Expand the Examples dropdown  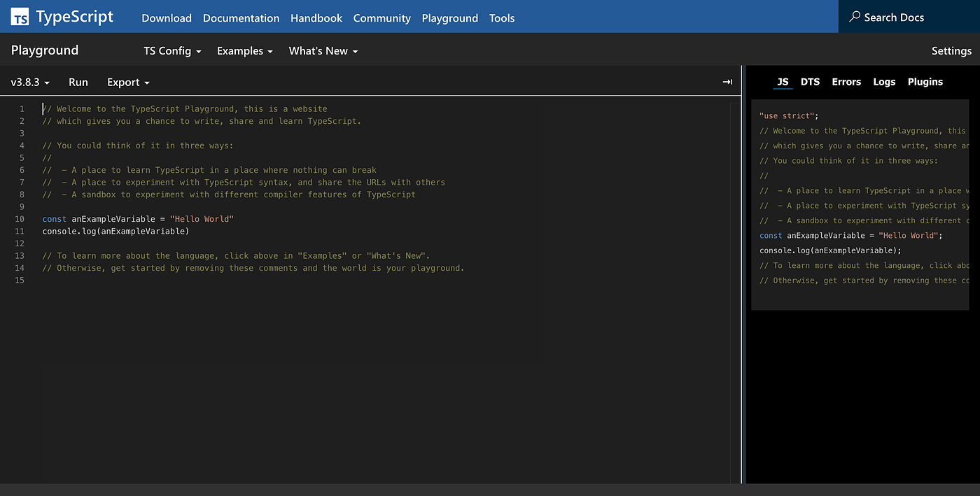click(244, 50)
